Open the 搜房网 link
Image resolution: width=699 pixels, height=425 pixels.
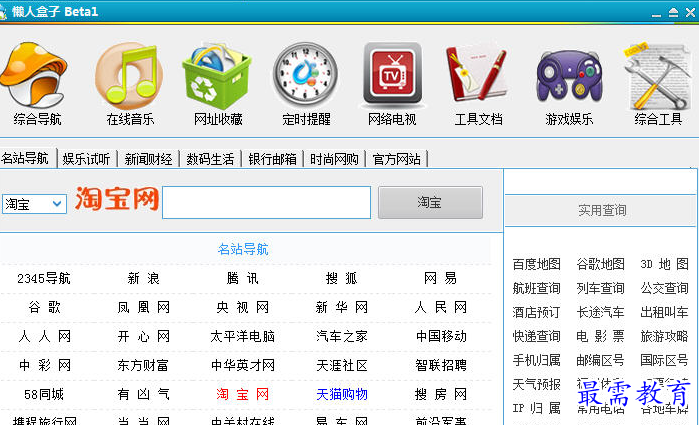click(x=440, y=394)
